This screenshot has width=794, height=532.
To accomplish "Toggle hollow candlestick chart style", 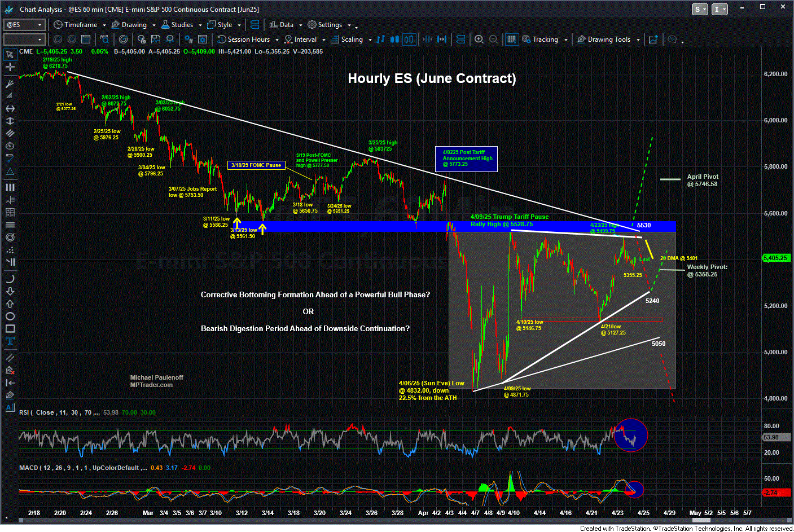I will point(409,39).
